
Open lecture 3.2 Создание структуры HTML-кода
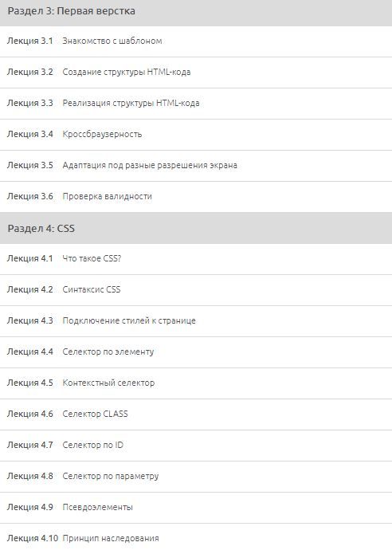pyautogui.click(x=196, y=73)
